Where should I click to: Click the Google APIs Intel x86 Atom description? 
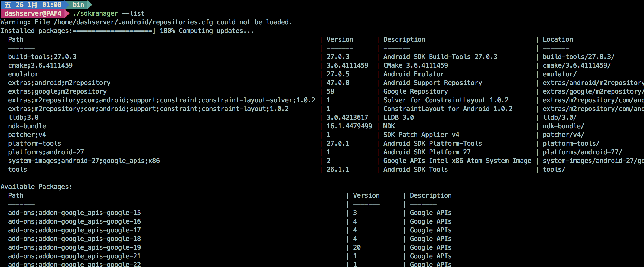457,161
